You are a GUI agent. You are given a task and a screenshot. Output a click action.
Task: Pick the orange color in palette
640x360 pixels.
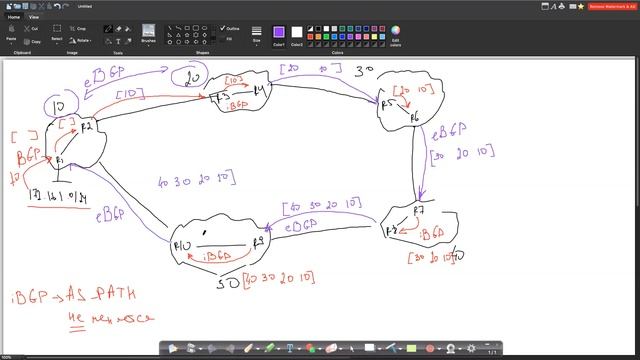coord(318,37)
